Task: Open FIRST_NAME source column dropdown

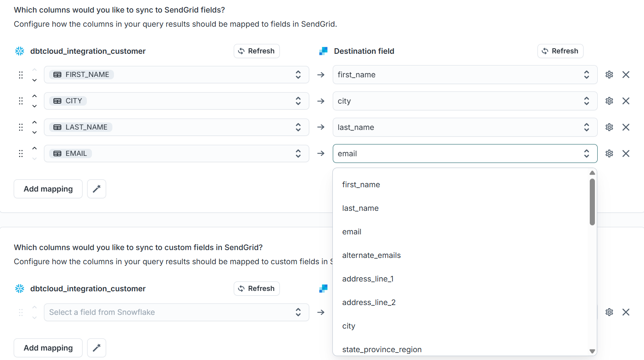Action: click(176, 75)
